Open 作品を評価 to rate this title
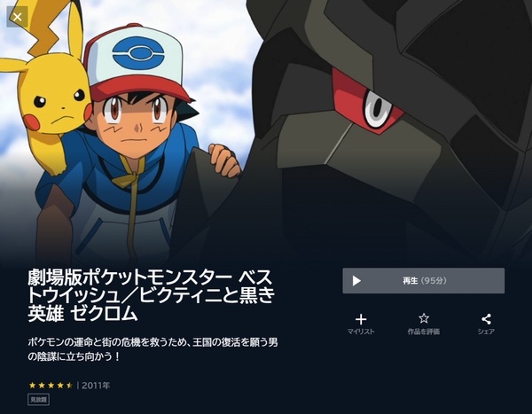532x414 pixels. [x=424, y=332]
